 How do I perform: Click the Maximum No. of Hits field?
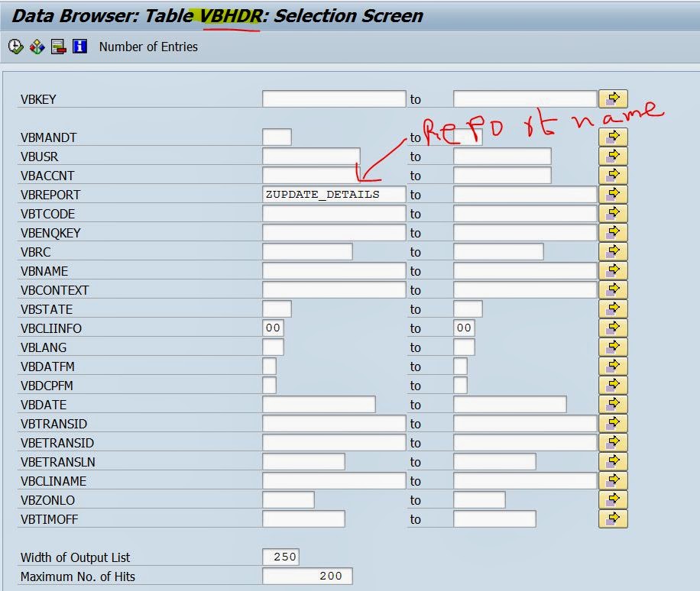coord(306,575)
